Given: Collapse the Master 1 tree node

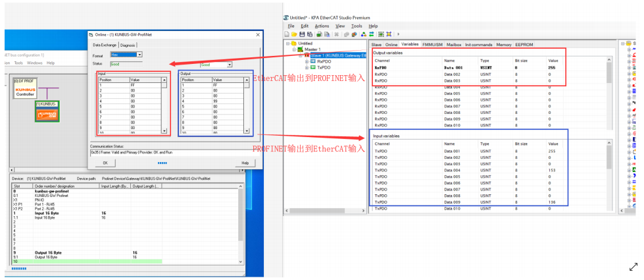Looking at the screenshot, I should click(294, 49).
